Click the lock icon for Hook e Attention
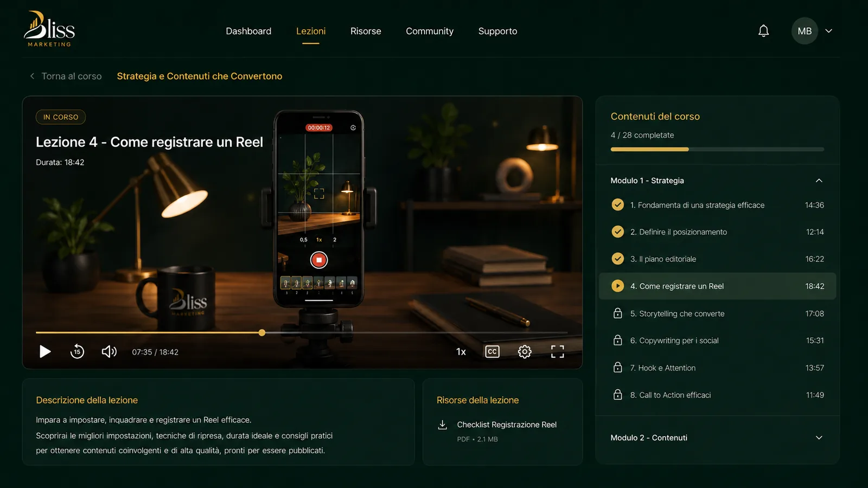Image resolution: width=868 pixels, height=488 pixels. 617,367
